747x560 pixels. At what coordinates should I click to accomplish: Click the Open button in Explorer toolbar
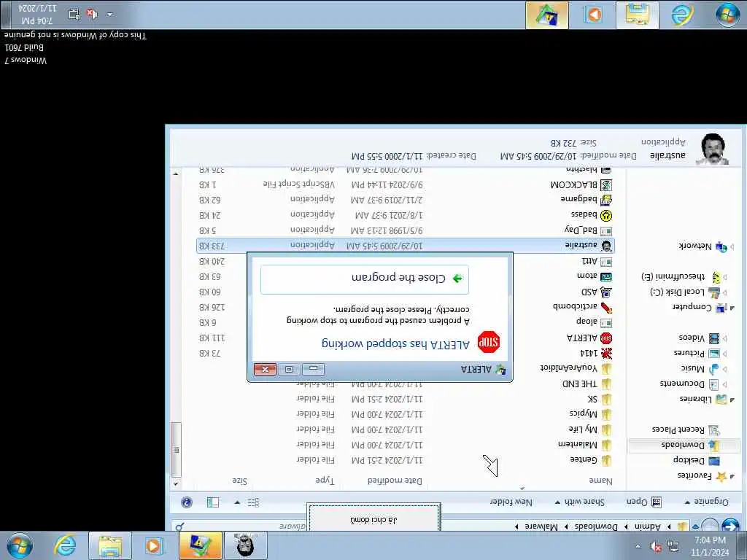[644, 502]
